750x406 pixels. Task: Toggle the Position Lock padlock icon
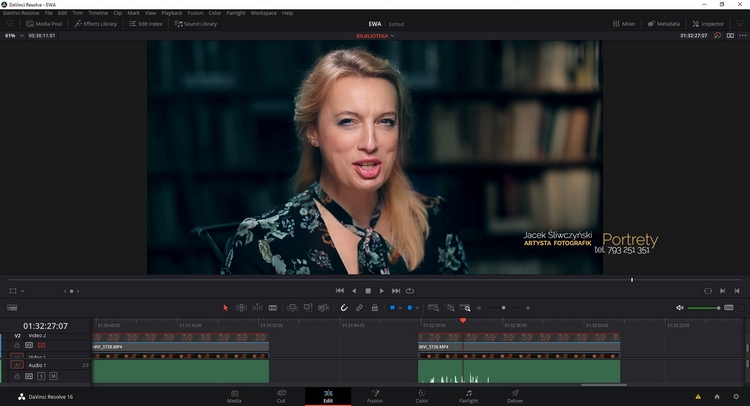(x=375, y=308)
